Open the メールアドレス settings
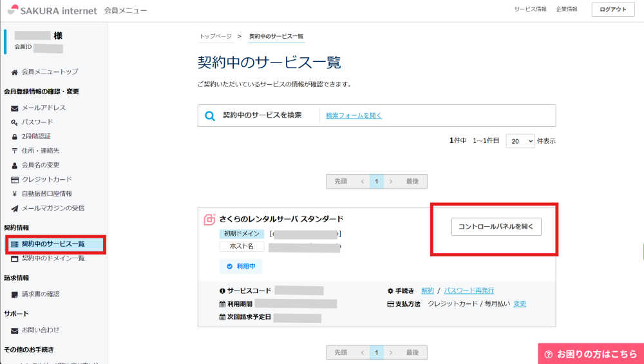This screenshot has width=644, height=364. pyautogui.click(x=44, y=108)
